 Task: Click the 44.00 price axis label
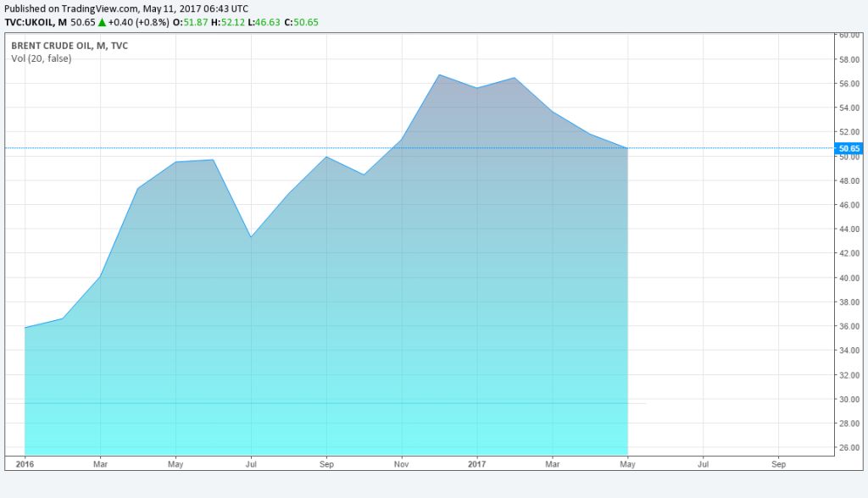pos(849,229)
